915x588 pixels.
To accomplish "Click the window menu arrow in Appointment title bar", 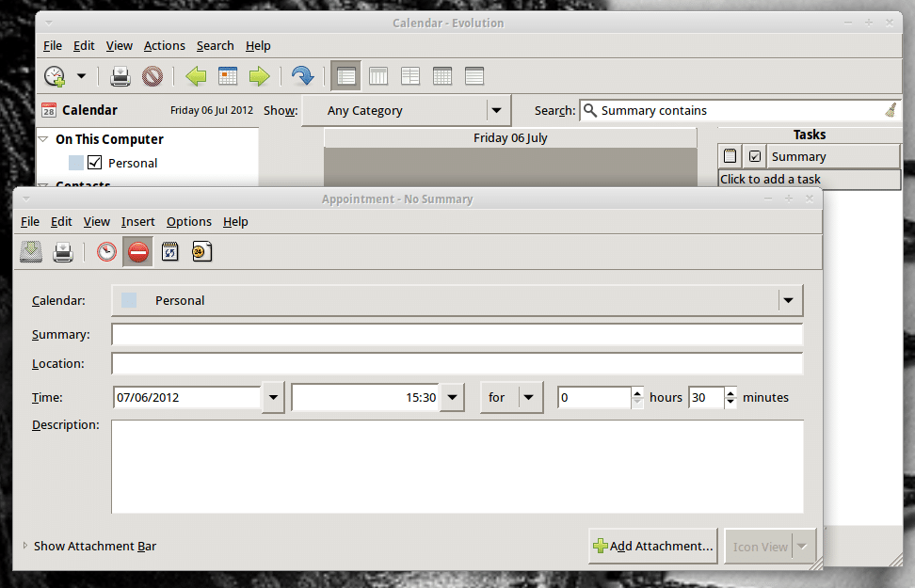I will click(x=25, y=199).
